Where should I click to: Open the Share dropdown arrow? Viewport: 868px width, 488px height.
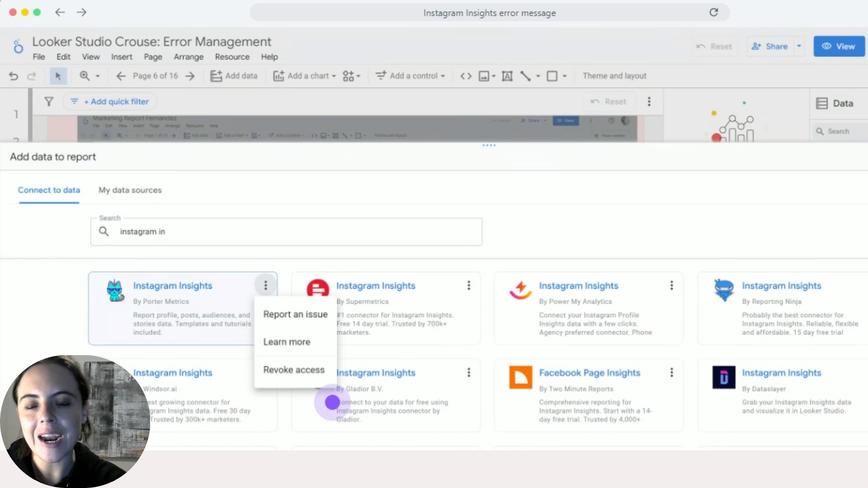[x=799, y=46]
